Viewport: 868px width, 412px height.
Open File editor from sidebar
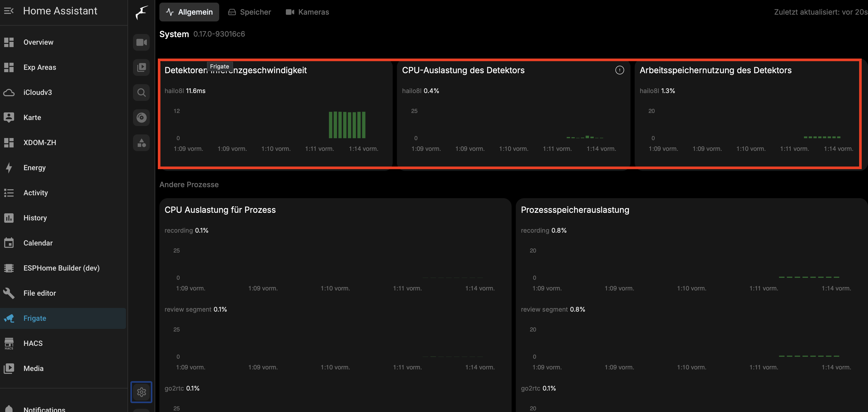(x=39, y=293)
